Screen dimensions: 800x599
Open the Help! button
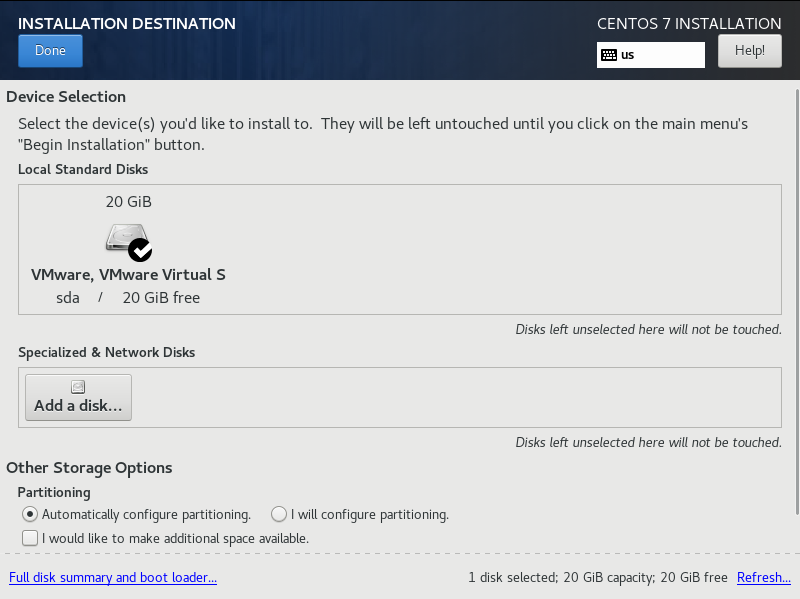click(749, 51)
